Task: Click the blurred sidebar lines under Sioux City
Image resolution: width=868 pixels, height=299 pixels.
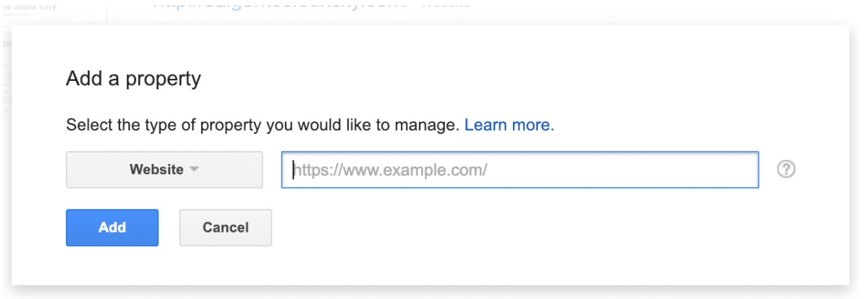Action: (5, 89)
